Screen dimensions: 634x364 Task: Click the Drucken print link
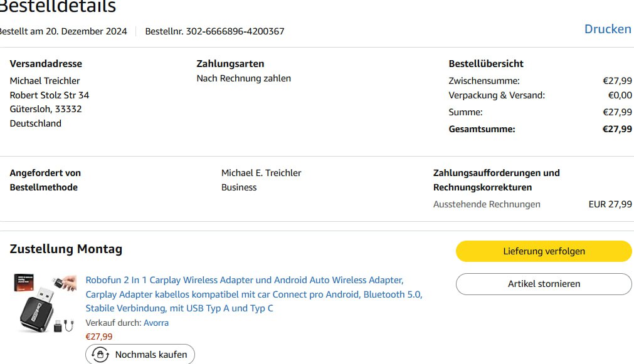coord(607,29)
